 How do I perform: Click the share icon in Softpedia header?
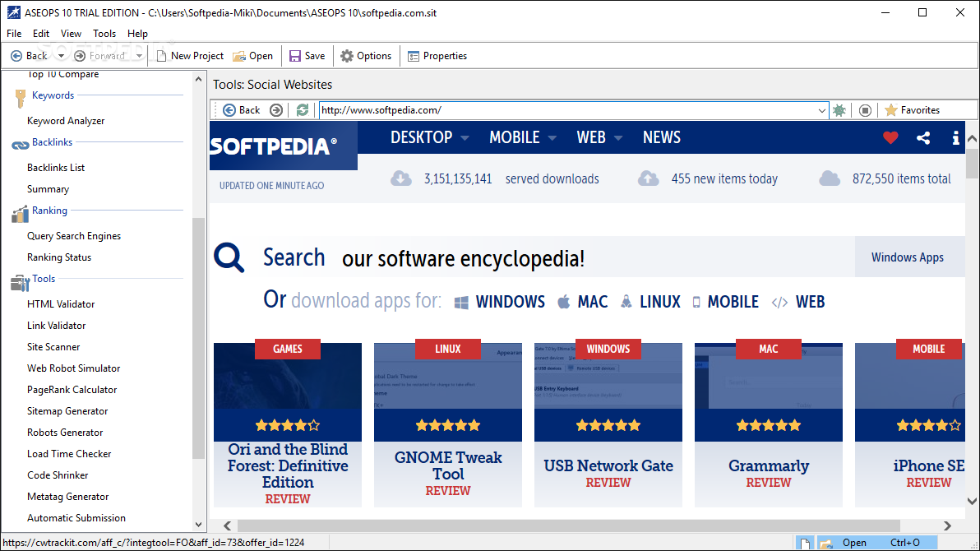pos(923,138)
